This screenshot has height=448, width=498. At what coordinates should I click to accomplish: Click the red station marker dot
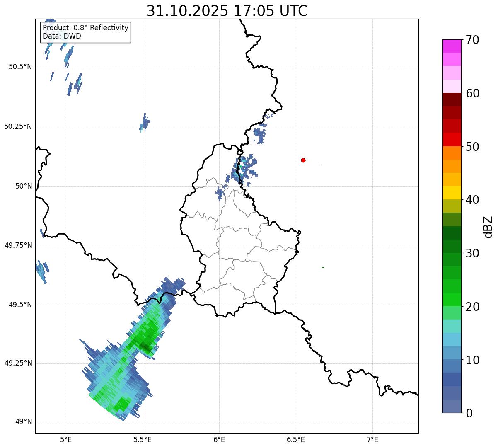[303, 160]
